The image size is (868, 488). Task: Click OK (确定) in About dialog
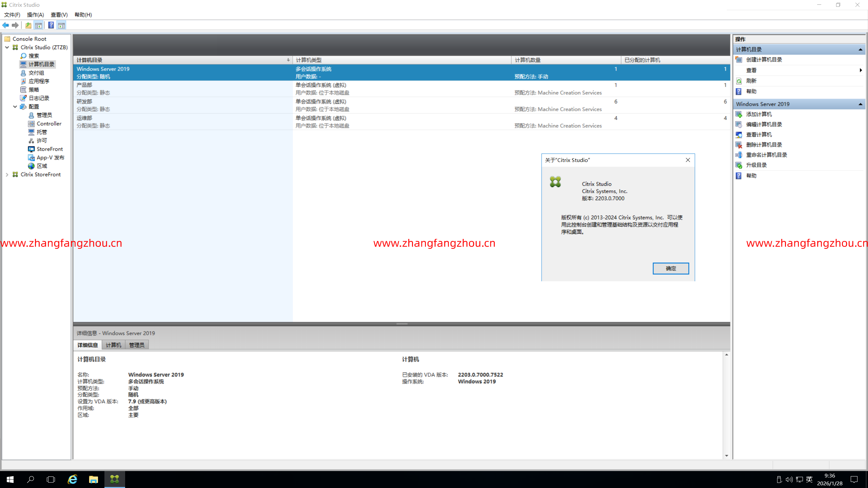click(x=670, y=268)
